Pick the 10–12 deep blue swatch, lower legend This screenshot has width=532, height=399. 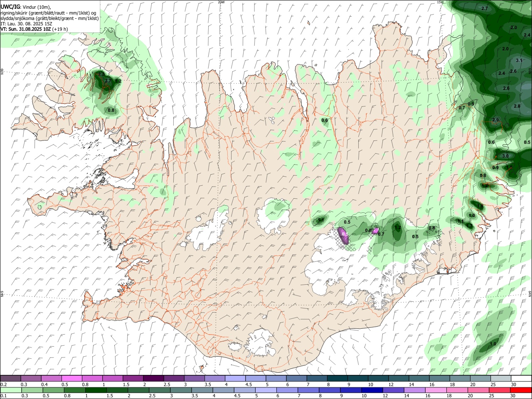pyautogui.click(x=372, y=390)
